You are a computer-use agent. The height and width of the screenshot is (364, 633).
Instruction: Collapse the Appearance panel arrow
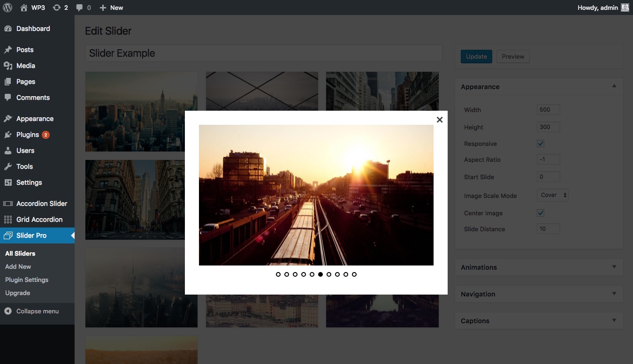pyautogui.click(x=614, y=86)
